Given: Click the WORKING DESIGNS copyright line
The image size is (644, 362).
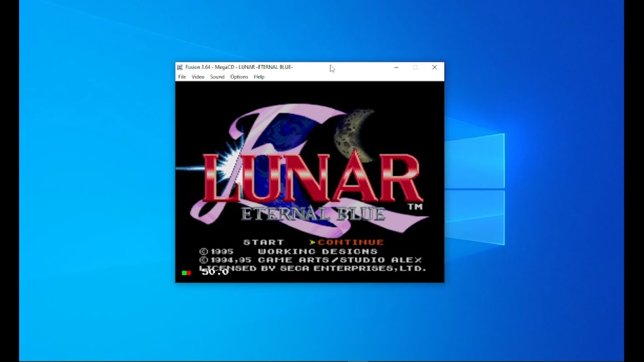Looking at the screenshot, I should [288, 251].
